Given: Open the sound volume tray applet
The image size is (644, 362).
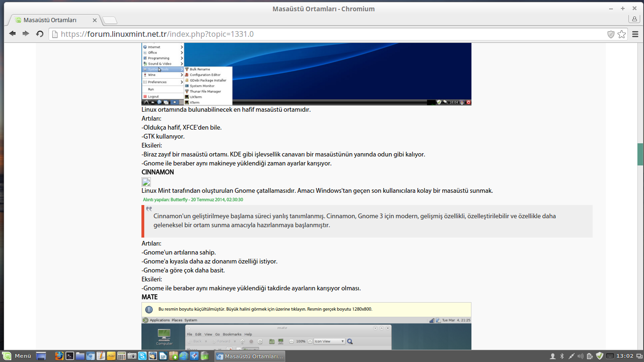Looking at the screenshot, I should tap(580, 356).
